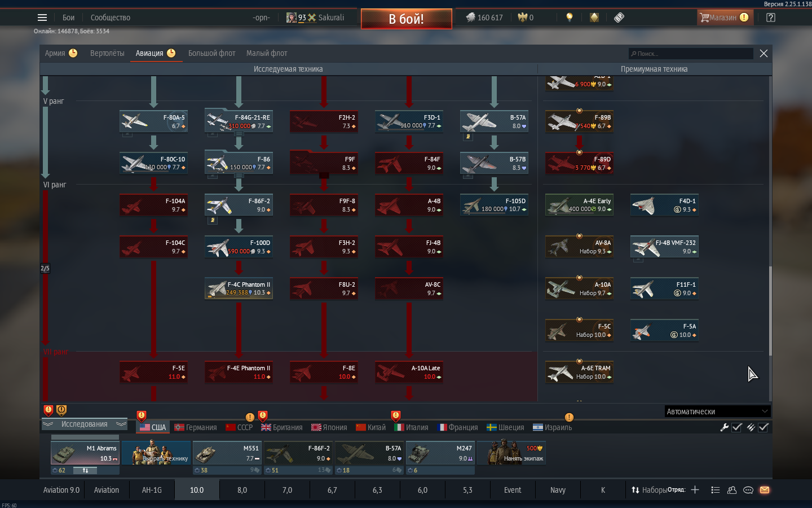Select the M551 crew slot
Image resolution: width=812 pixels, height=508 pixels.
coord(227,453)
